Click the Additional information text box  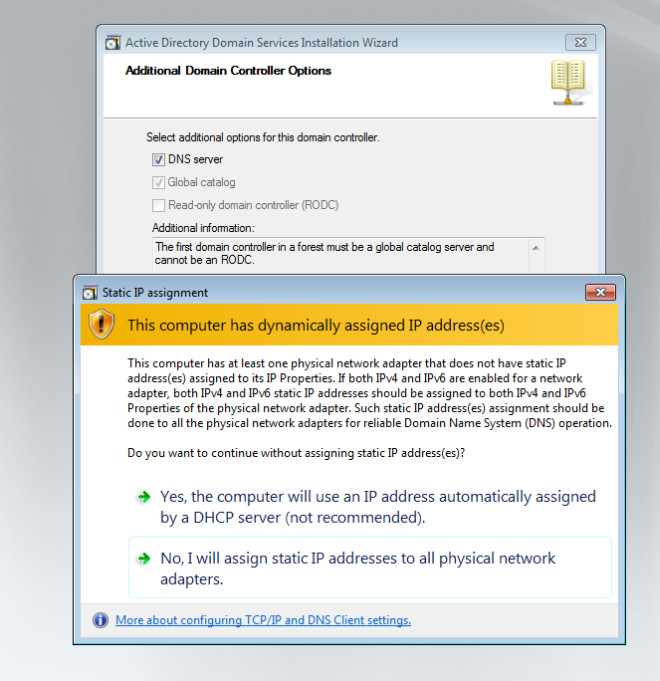click(x=348, y=256)
